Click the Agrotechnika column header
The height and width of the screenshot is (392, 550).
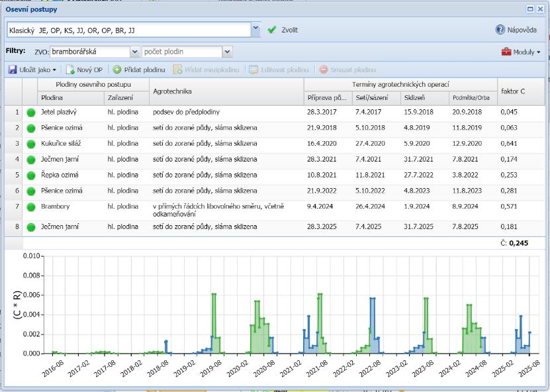226,91
